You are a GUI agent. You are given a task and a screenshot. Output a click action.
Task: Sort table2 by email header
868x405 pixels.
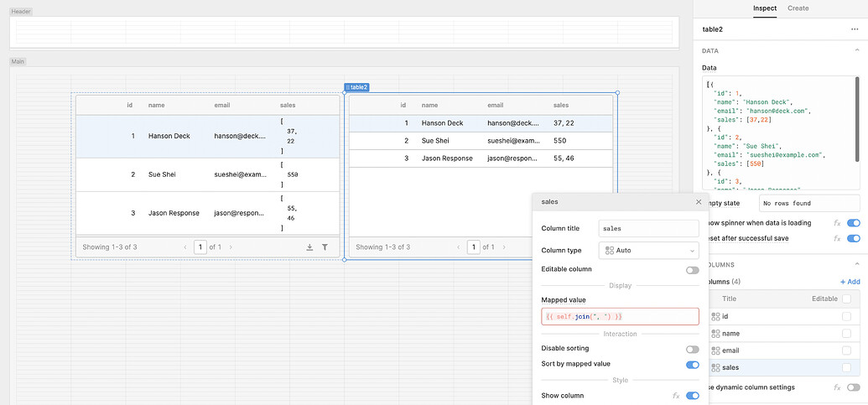(496, 105)
